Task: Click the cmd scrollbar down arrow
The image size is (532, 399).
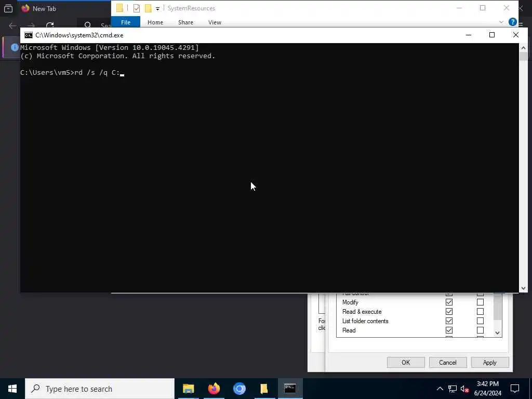Action: tap(523, 288)
